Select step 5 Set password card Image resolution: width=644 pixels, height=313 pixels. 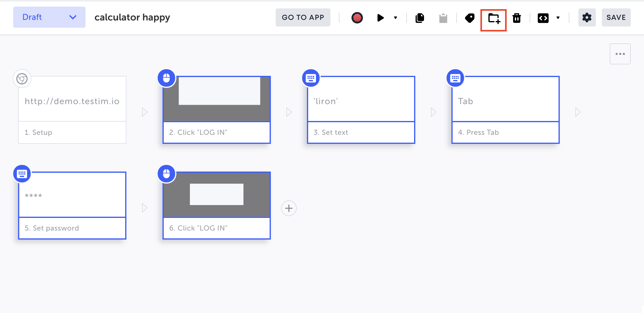coord(72,206)
